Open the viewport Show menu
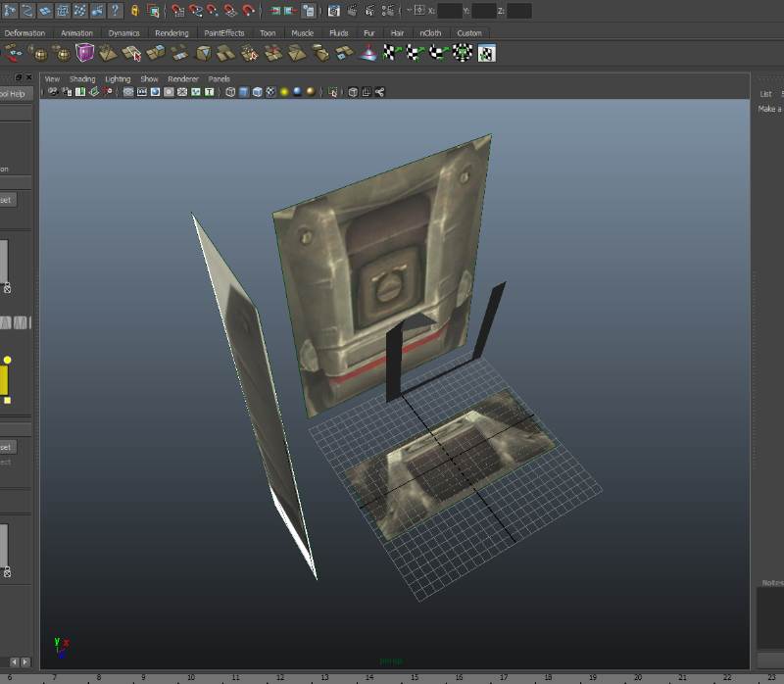784x684 pixels. (x=149, y=79)
